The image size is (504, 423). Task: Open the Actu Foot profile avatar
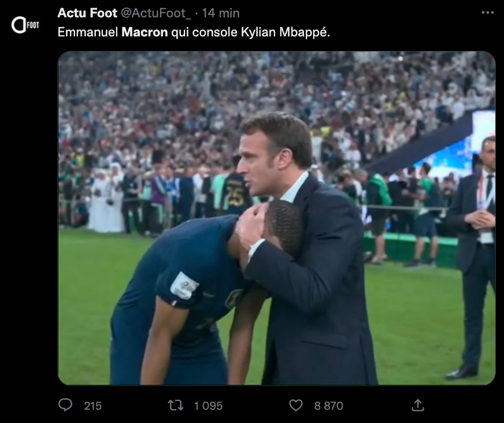click(x=25, y=25)
